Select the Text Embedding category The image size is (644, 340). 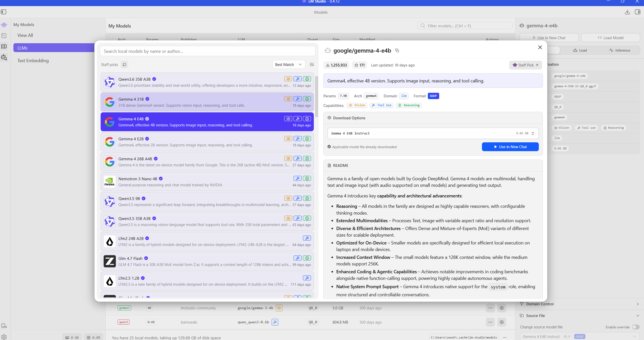(x=33, y=61)
